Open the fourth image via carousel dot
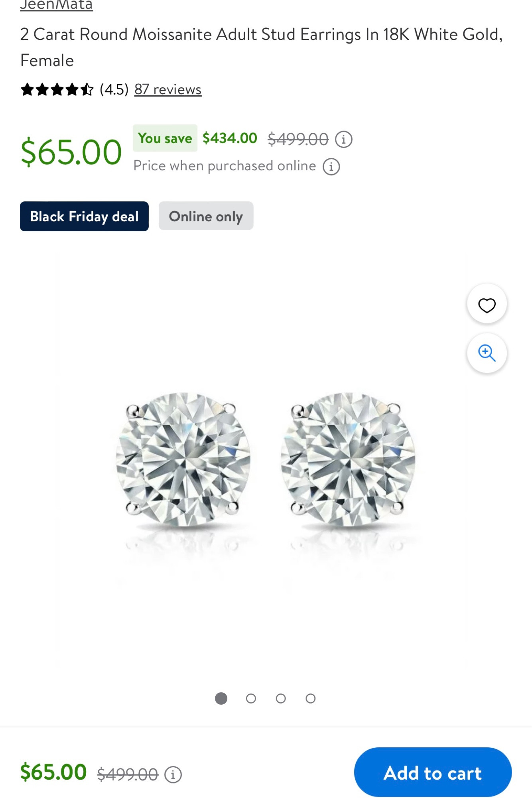 click(310, 699)
